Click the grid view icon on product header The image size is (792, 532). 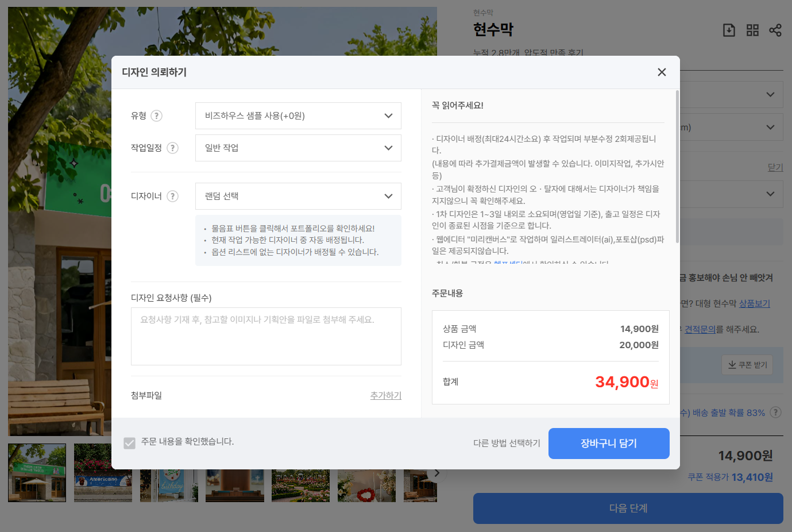752,30
